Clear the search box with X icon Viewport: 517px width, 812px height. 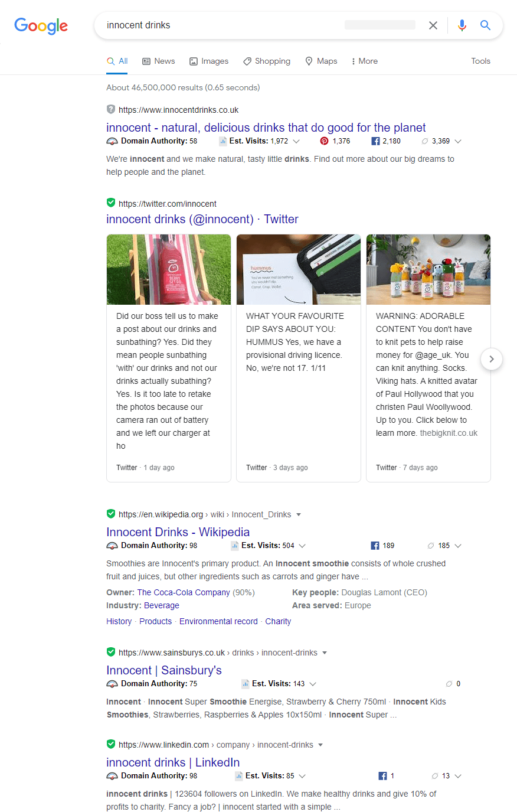click(433, 25)
